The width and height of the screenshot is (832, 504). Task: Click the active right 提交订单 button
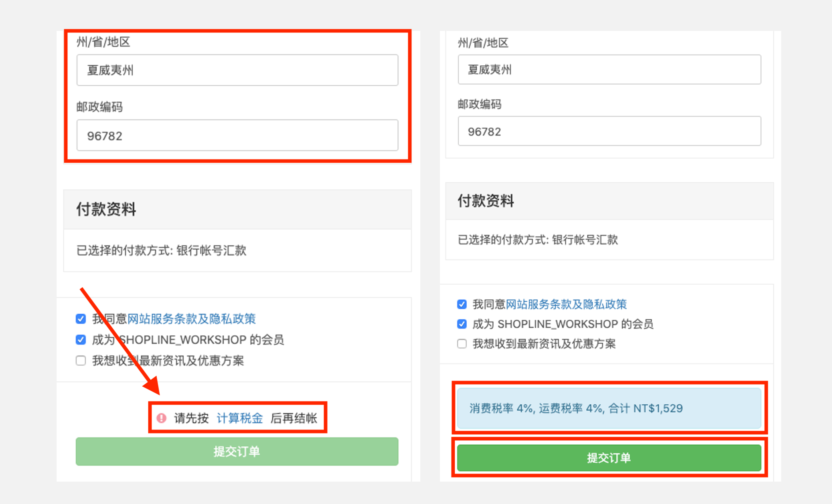pyautogui.click(x=609, y=458)
